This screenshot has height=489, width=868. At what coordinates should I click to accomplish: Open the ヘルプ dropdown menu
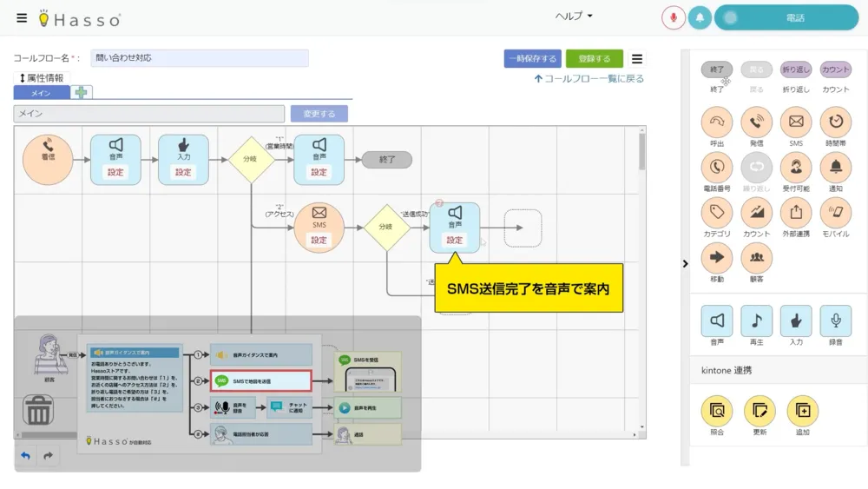pos(574,16)
